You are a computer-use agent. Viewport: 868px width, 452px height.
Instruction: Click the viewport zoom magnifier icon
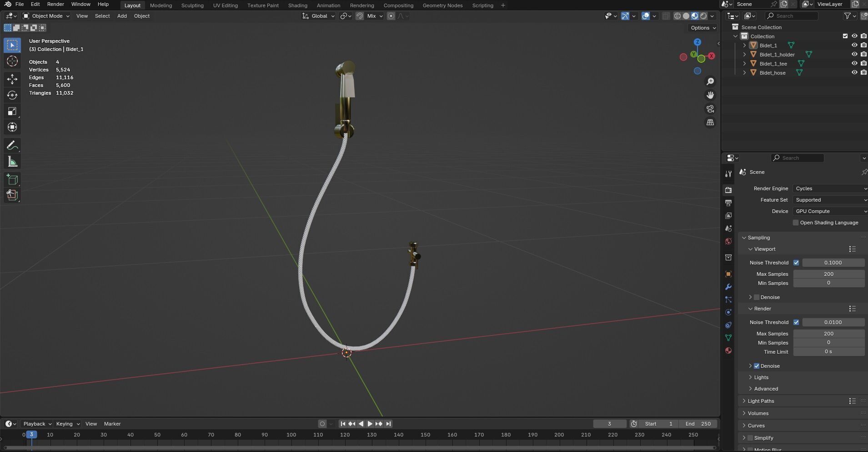coord(710,81)
